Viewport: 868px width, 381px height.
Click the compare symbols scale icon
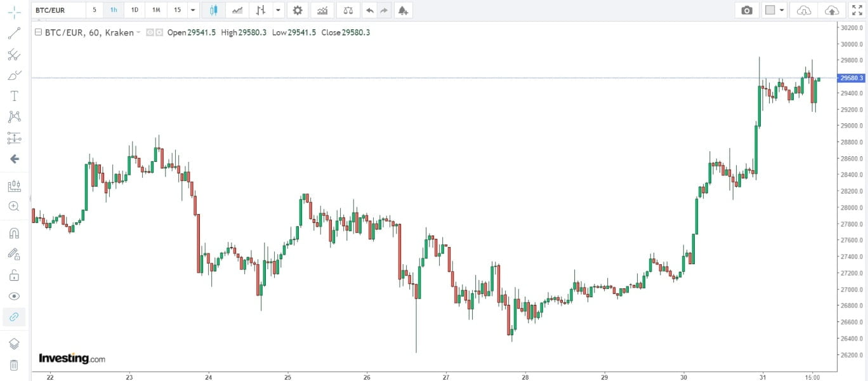click(348, 10)
